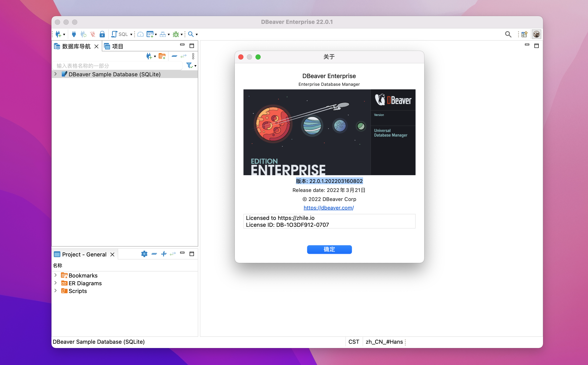Open the https://dbeaver.com/ link
Viewport: 588px width, 365px height.
[328, 208]
